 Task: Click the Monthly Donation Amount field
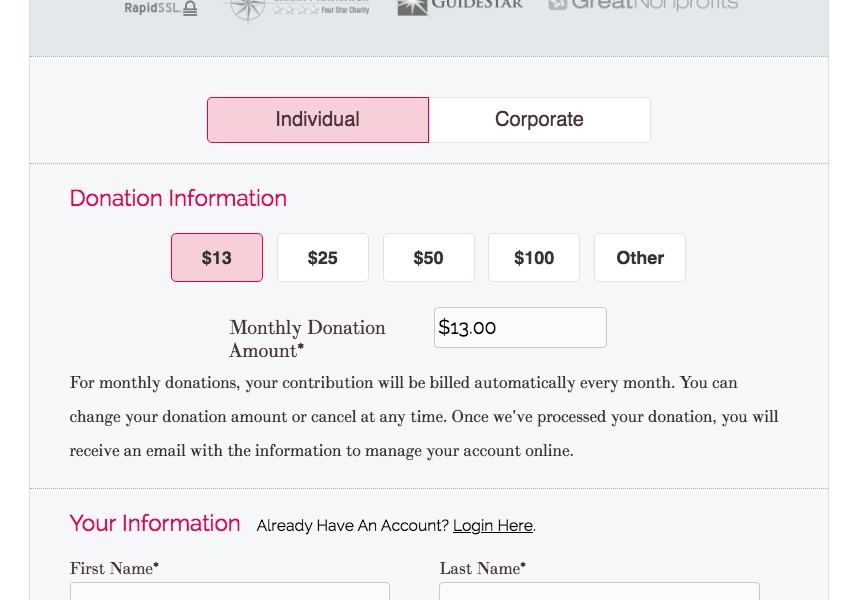coord(520,328)
